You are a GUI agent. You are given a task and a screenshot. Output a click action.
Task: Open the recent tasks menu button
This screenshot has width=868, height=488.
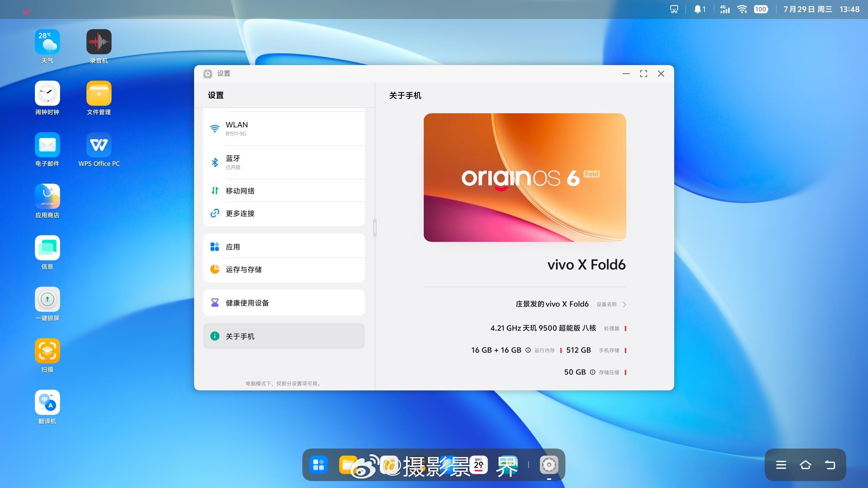point(781,465)
